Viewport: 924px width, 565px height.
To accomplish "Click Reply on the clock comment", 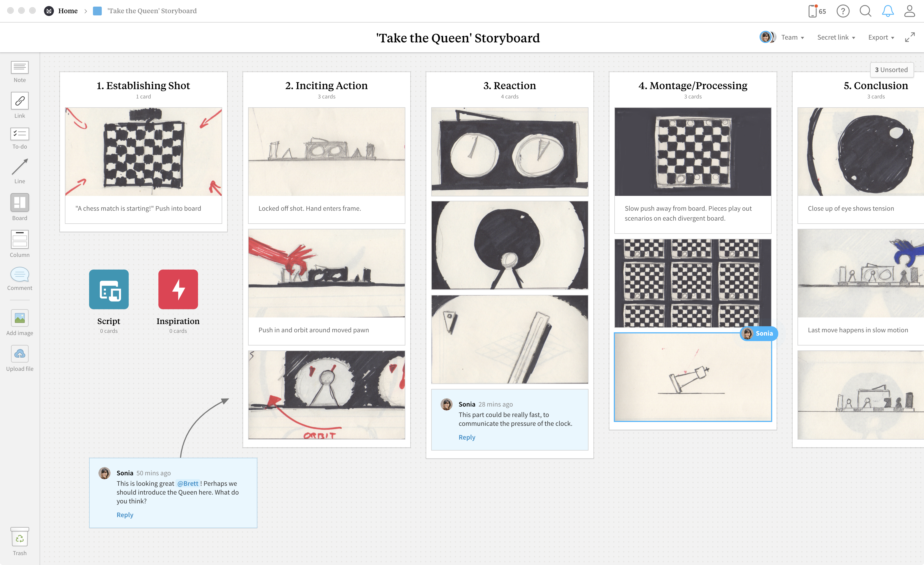I will click(467, 436).
